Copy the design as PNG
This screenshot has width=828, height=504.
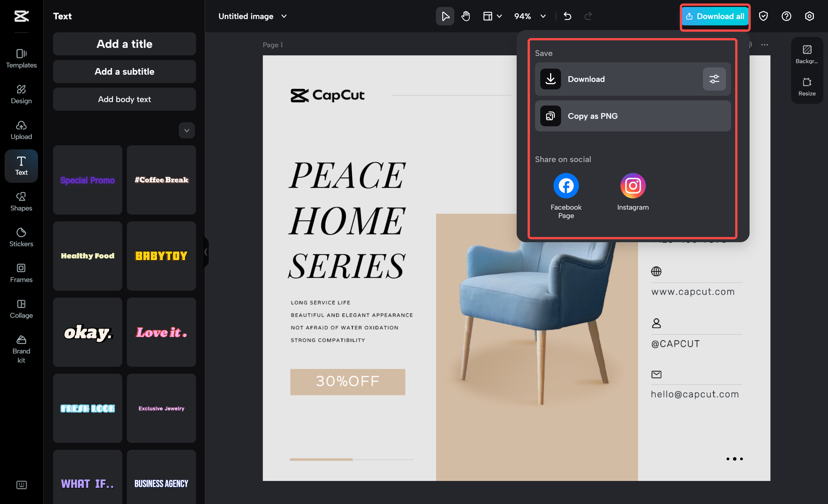point(633,116)
